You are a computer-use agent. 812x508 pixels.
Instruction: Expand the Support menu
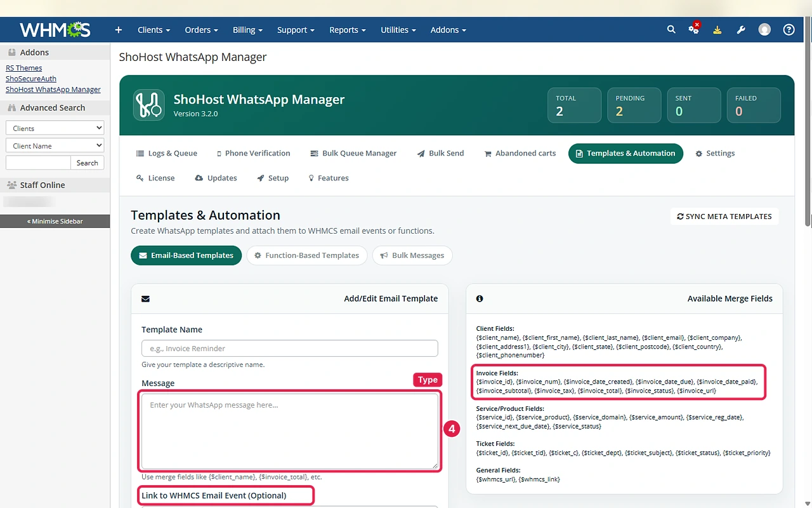pyautogui.click(x=296, y=30)
